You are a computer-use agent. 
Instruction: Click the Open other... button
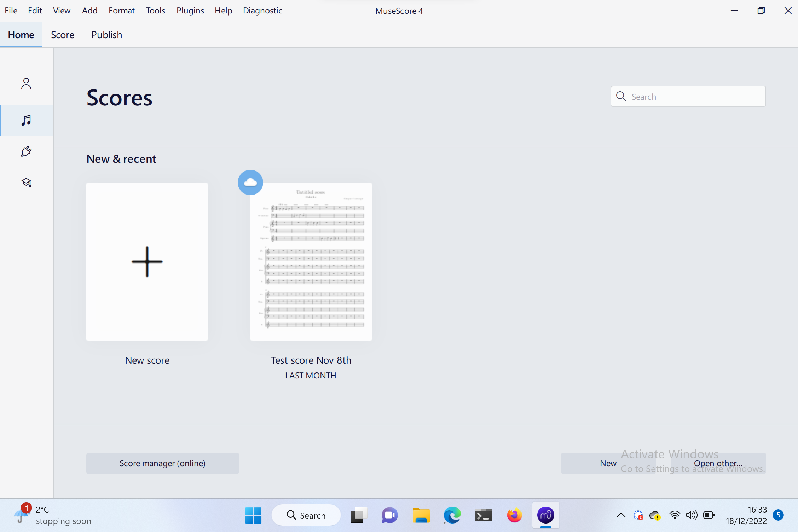(718, 463)
